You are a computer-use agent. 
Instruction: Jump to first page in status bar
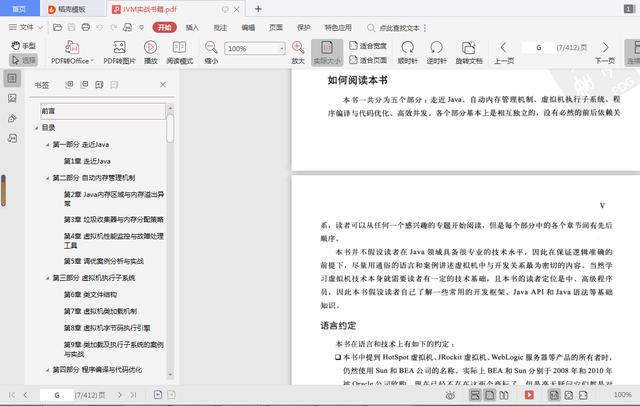[x=12, y=395]
